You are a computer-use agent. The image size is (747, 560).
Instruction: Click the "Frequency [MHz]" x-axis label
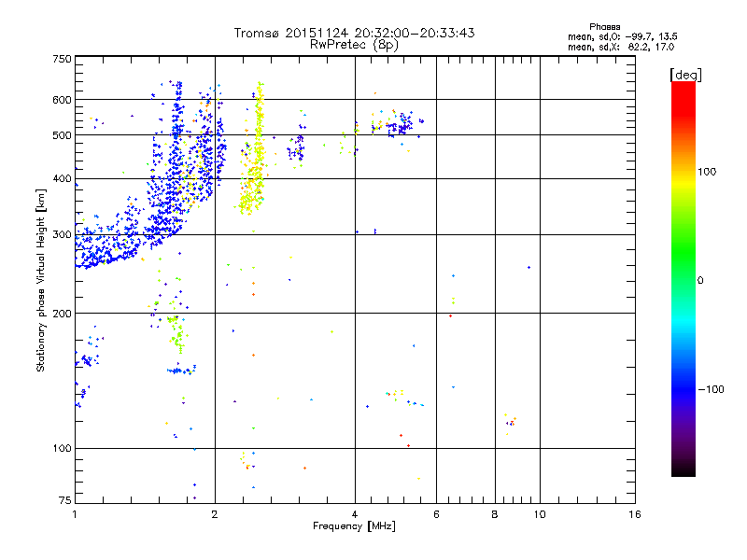point(354,526)
